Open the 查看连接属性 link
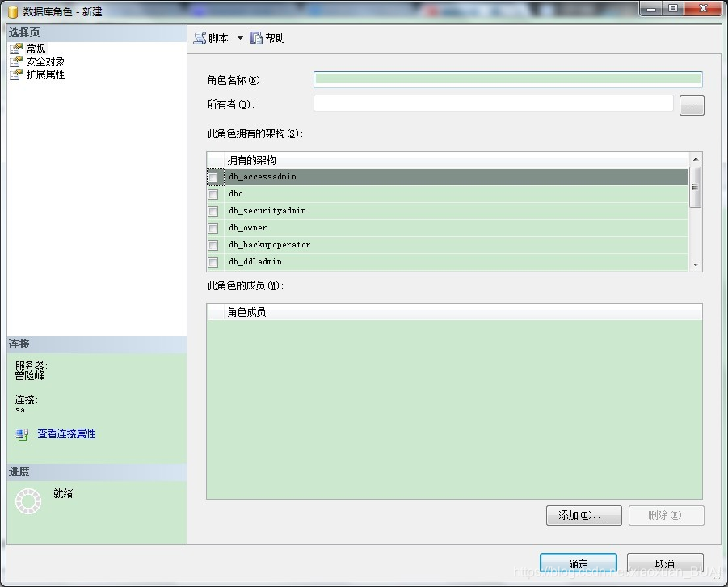 tap(66, 433)
